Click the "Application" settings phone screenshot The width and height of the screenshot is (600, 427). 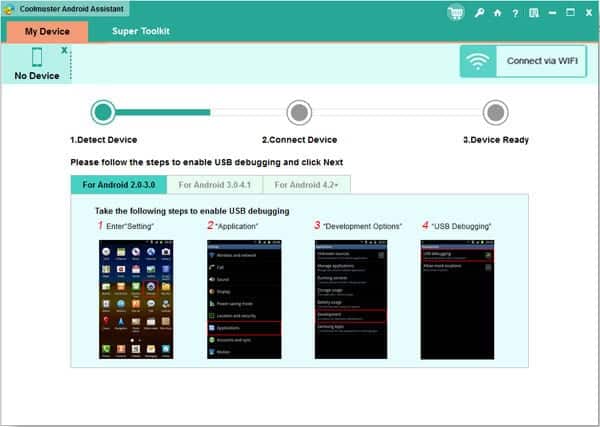coord(244,299)
